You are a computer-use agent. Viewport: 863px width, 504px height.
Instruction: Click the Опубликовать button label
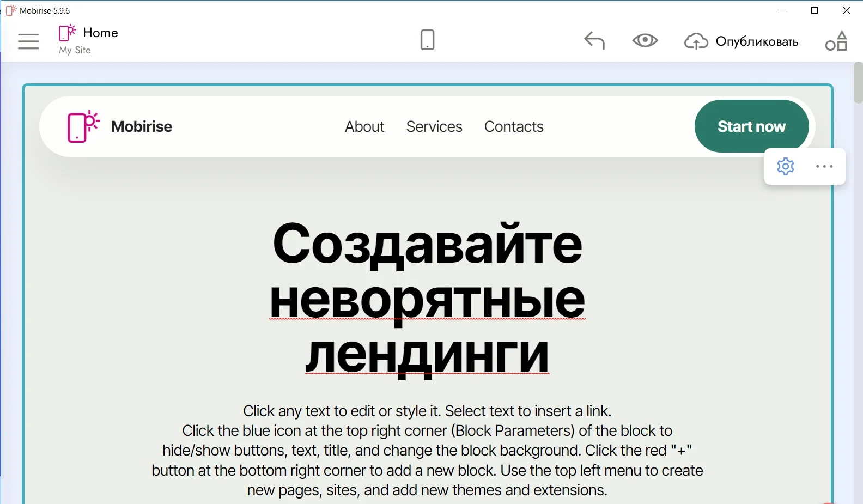[x=757, y=42]
